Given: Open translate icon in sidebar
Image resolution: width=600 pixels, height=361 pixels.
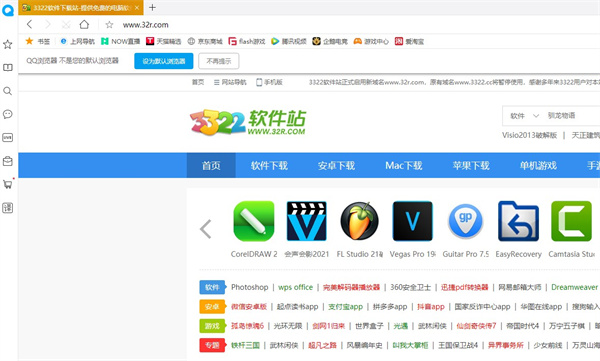Looking at the screenshot, I should pos(8,208).
